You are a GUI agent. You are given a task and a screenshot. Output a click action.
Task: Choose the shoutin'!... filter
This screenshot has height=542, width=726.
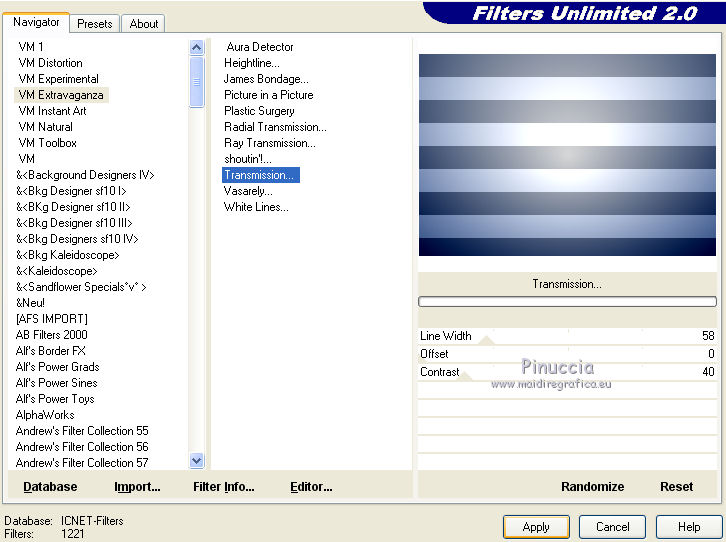coord(248,159)
